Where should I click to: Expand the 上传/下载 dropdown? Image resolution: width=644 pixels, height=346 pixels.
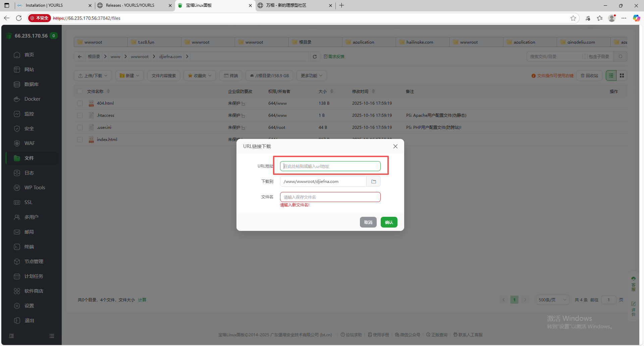pos(93,76)
